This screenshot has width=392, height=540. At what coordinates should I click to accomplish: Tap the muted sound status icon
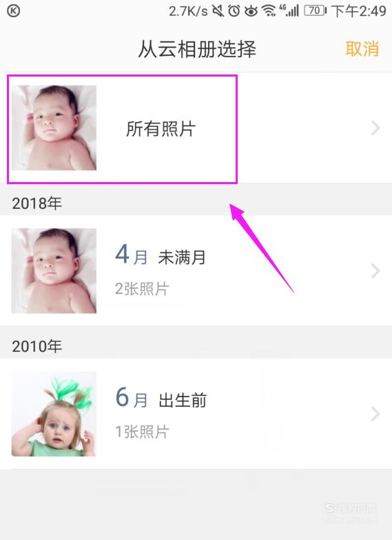click(218, 11)
